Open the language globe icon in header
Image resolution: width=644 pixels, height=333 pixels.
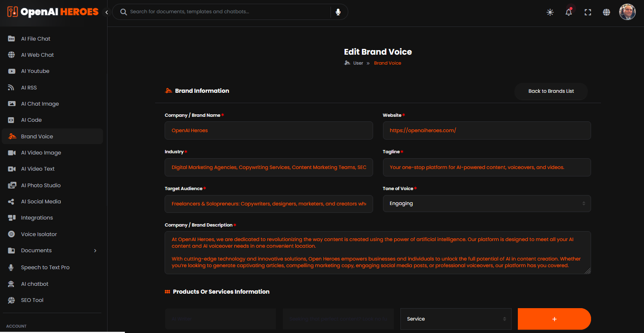click(x=606, y=12)
